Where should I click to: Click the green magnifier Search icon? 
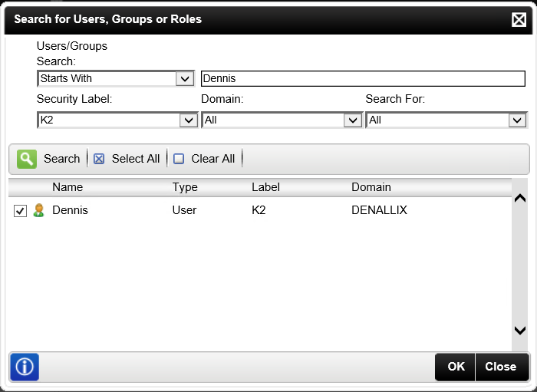coord(27,159)
